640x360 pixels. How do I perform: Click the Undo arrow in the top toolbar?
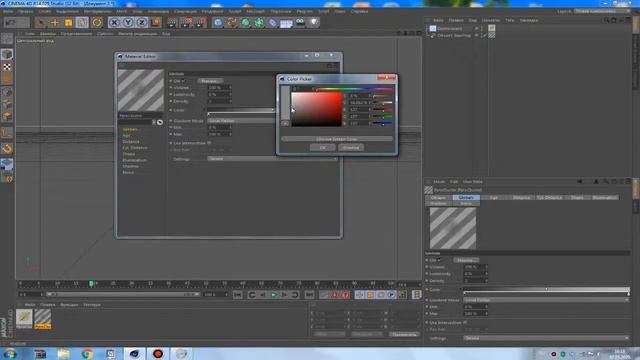11,22
